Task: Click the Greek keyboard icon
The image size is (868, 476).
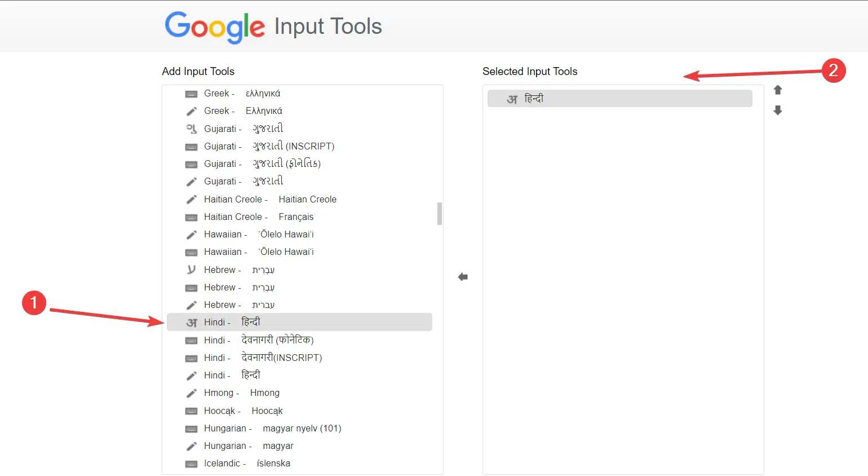Action: coord(192,94)
